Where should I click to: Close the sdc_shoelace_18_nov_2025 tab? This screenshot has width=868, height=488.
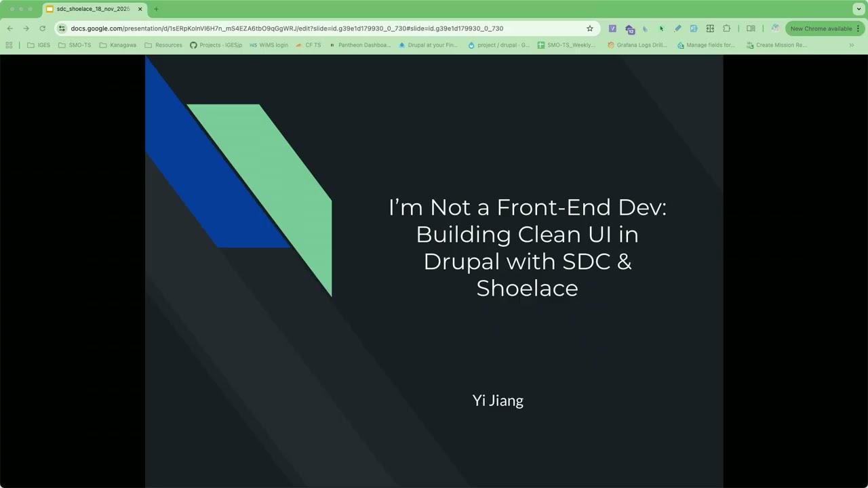click(x=140, y=9)
